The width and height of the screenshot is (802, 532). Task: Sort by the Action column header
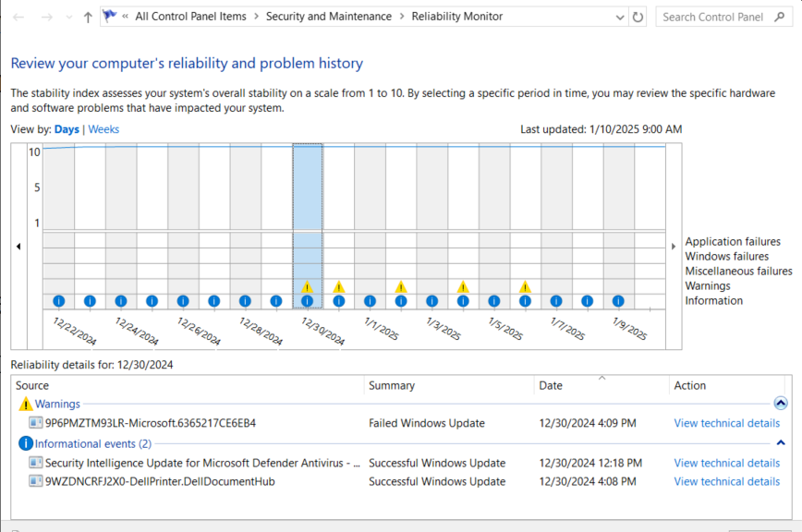(x=727, y=385)
